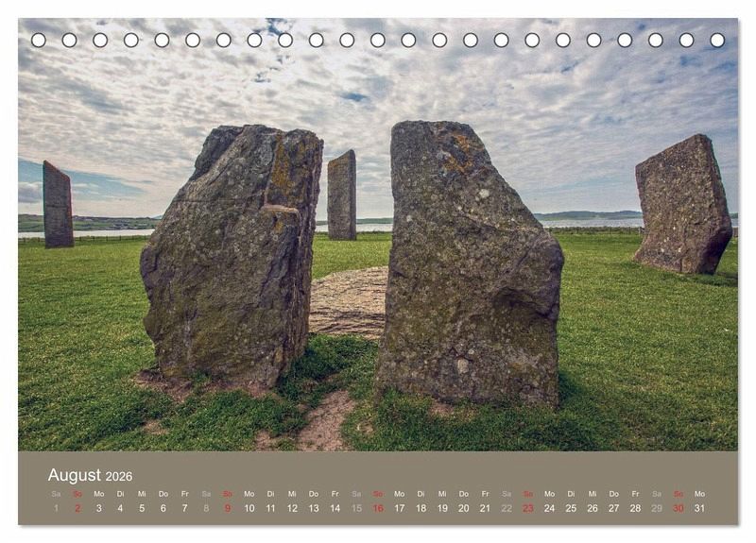Click the 'Mo' label above date 3
756x543 pixels.
pos(98,493)
